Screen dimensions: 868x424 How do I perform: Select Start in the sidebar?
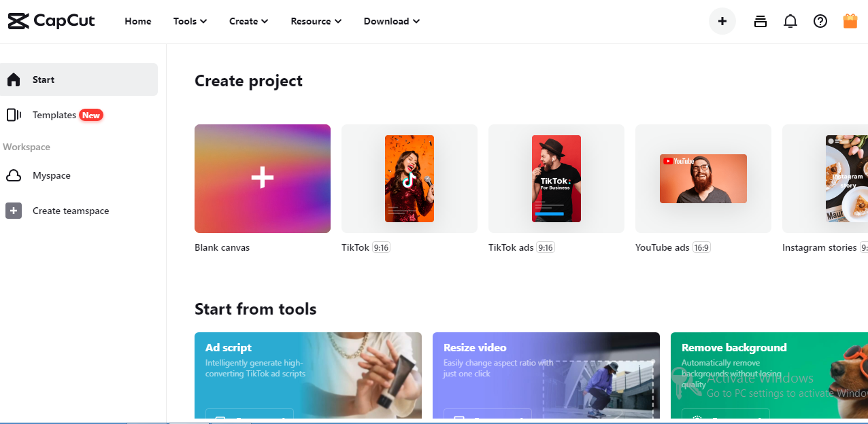point(79,79)
